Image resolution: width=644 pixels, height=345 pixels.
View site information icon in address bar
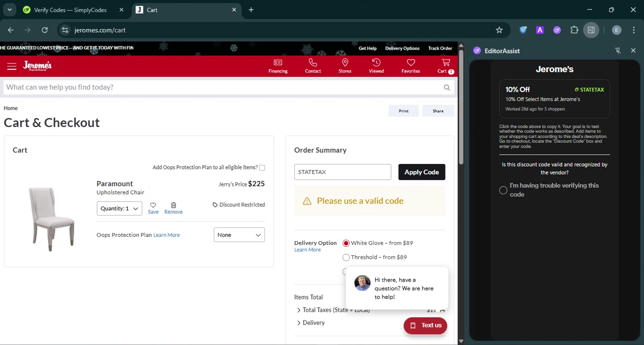pyautogui.click(x=65, y=30)
